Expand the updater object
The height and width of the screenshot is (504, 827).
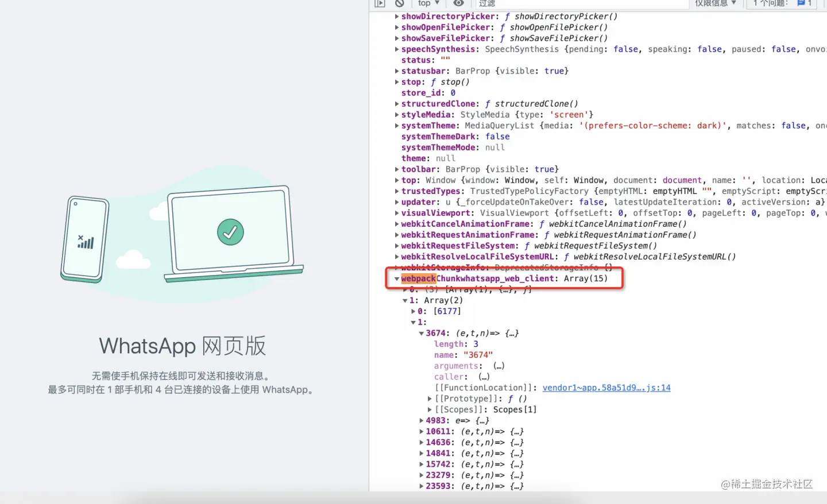click(x=397, y=202)
